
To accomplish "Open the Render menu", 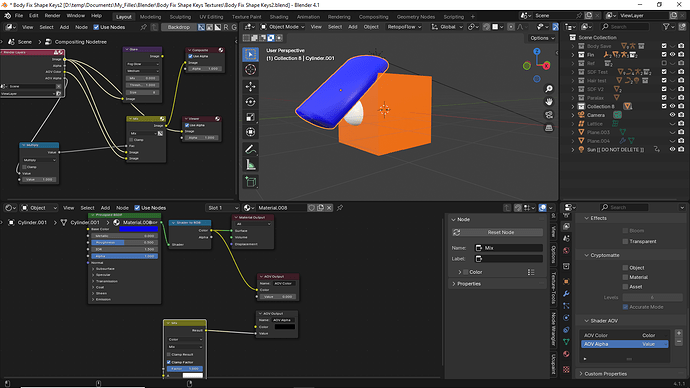I will tap(52, 16).
